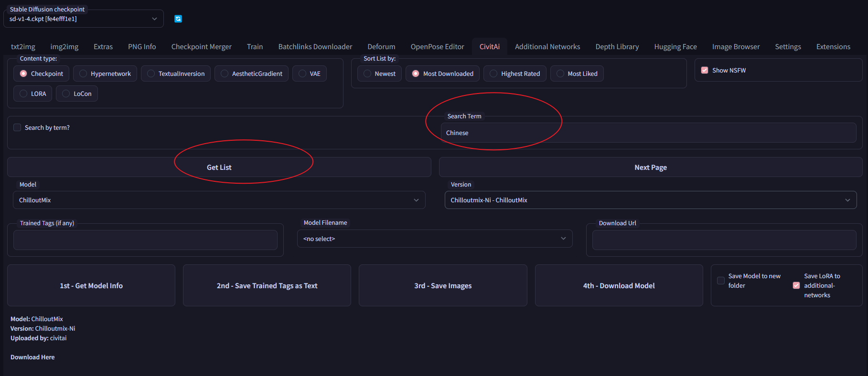Click the blue checkpoint refresh icon
Screen dimensions: 868x376
pos(178,19)
